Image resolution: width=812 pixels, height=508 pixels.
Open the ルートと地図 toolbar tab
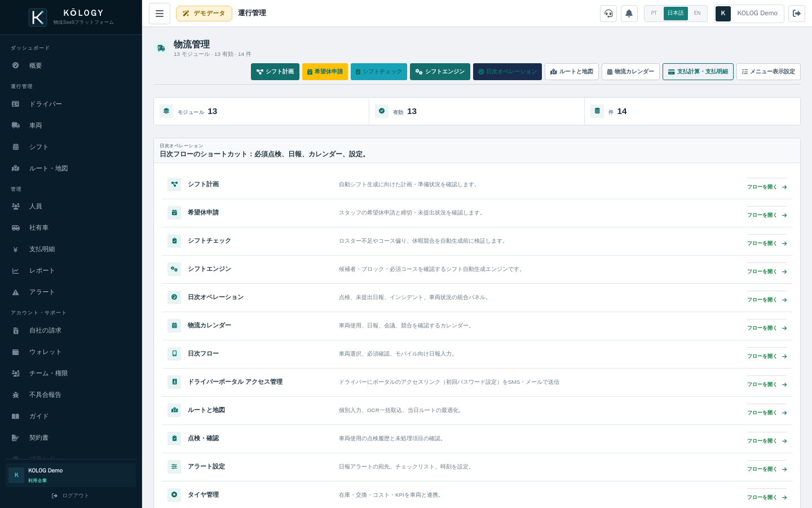[572, 72]
